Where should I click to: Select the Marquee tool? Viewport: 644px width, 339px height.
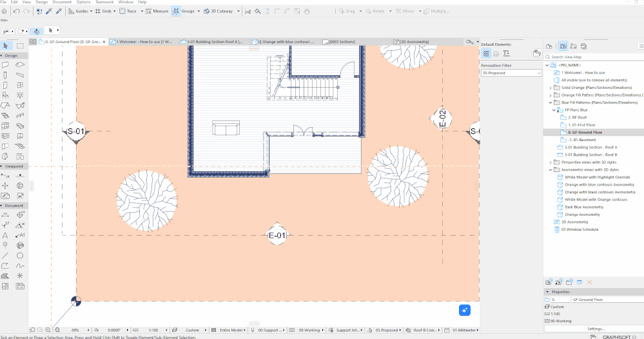20,46
